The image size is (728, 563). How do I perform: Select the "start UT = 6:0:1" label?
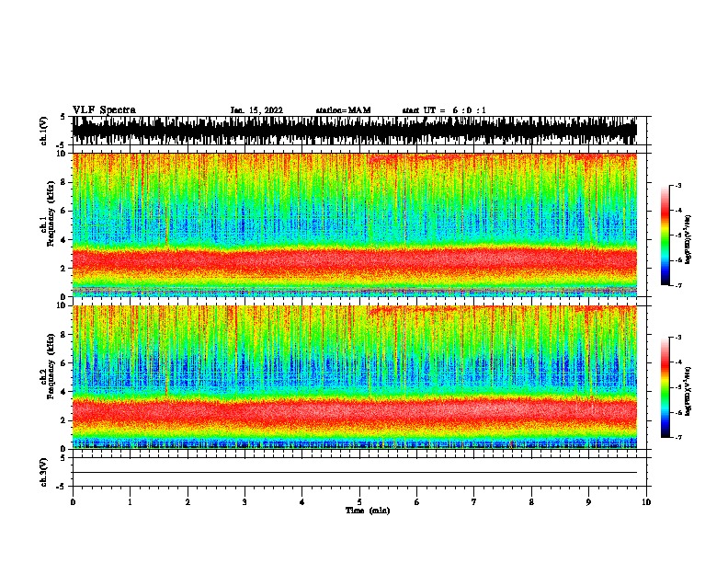coord(444,110)
